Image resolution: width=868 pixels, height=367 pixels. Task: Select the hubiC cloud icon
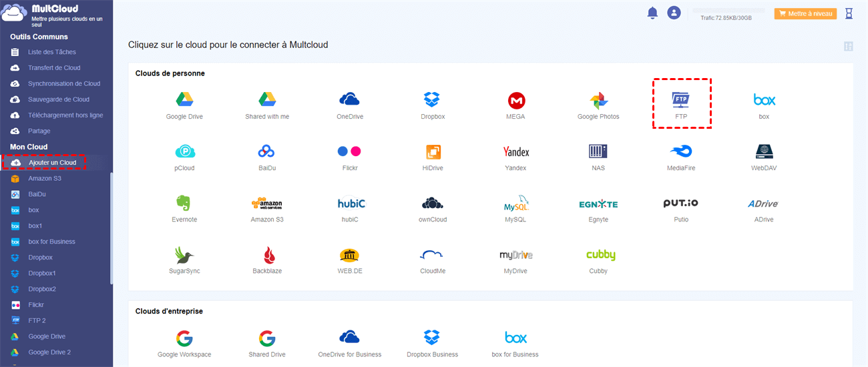[350, 209]
